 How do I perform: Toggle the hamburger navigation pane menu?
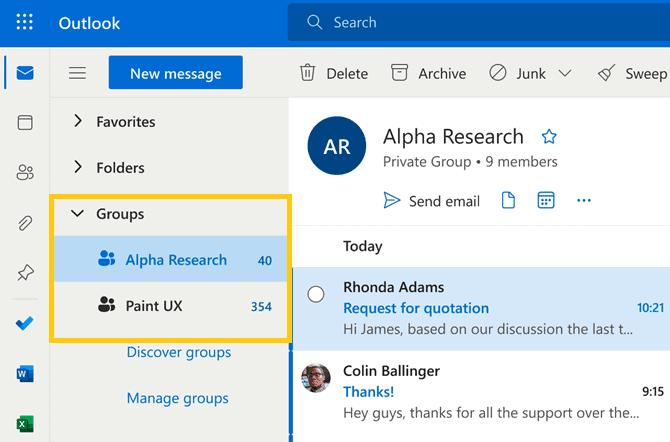(77, 73)
